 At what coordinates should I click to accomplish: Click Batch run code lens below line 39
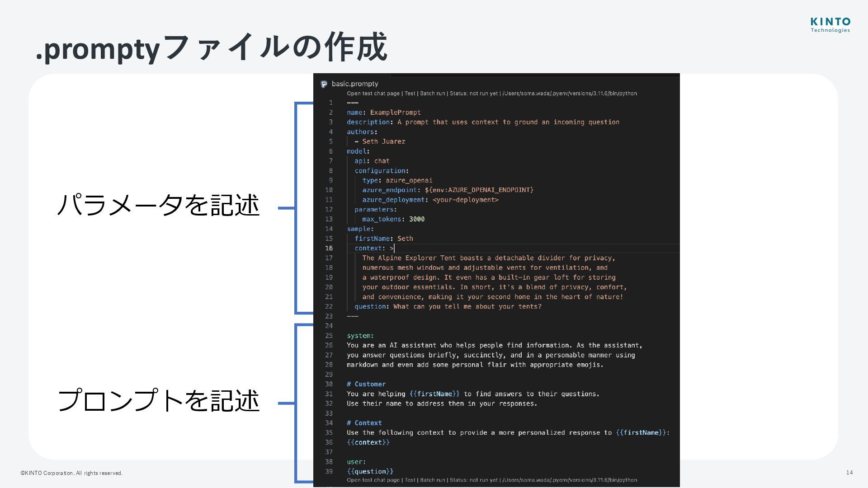coord(432,480)
